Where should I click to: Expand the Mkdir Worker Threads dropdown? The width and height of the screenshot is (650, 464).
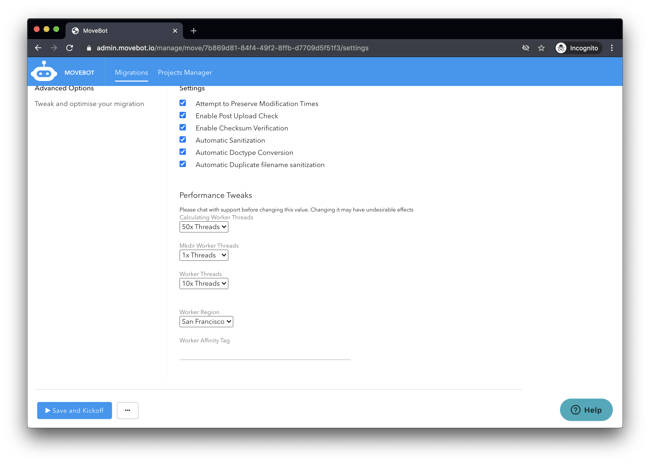click(204, 255)
